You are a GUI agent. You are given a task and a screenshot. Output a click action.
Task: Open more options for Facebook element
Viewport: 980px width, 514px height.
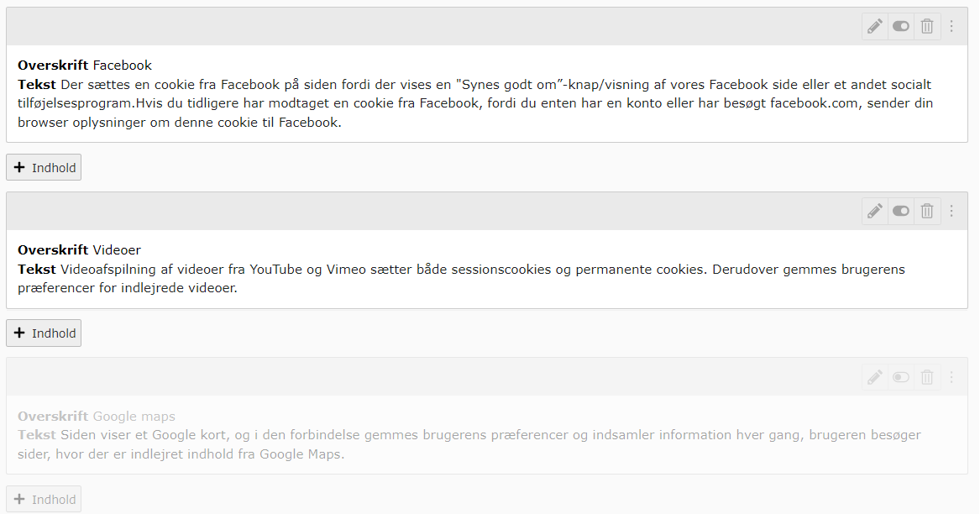tap(951, 26)
